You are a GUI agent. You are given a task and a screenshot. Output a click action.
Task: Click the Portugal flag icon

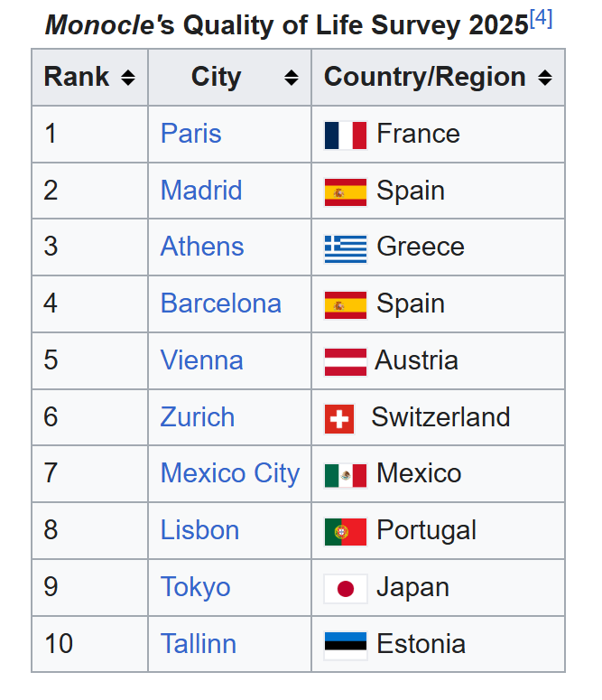point(345,531)
